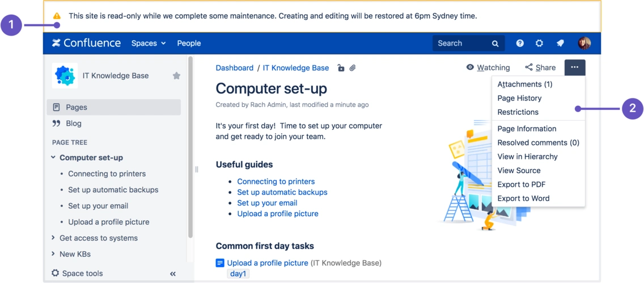
Task: Collapse the Computer set-up tree item
Action: [53, 158]
